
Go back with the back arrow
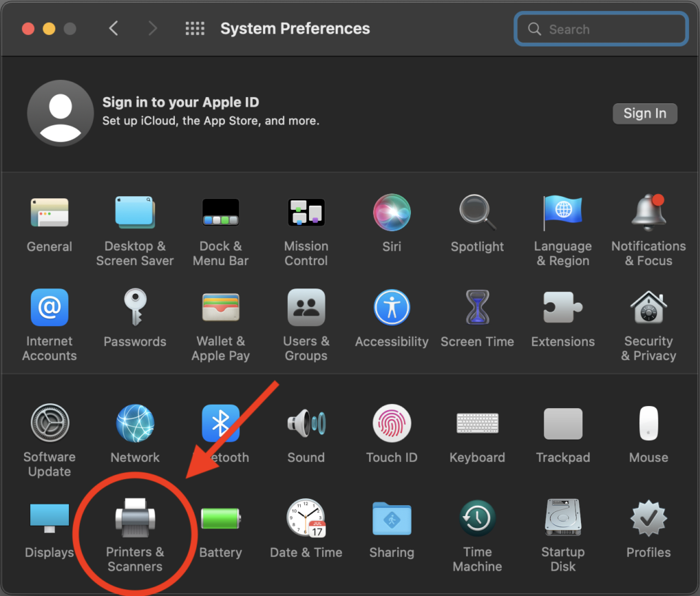pos(113,29)
